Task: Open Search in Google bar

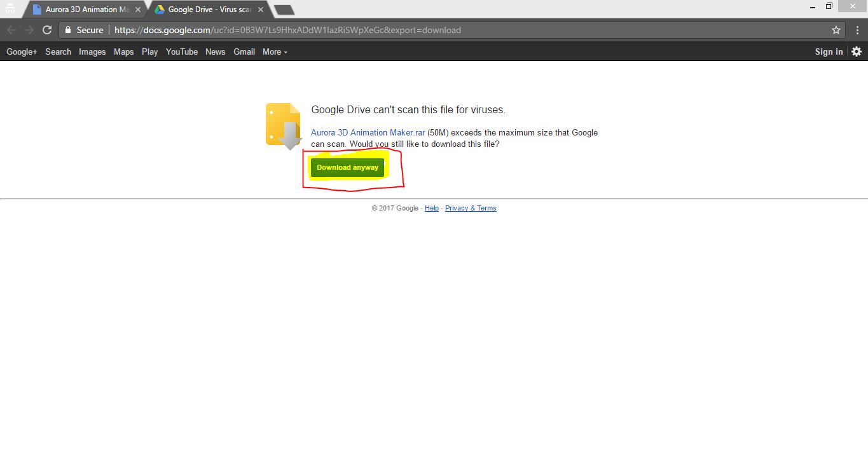Action: point(58,52)
